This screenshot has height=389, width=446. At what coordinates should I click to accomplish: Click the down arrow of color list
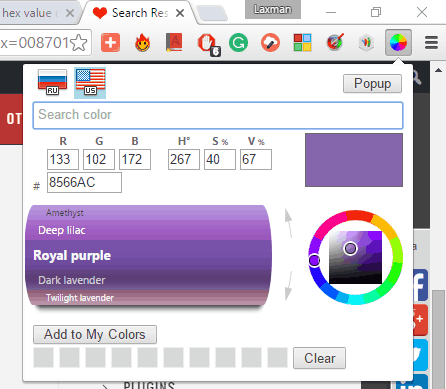288,286
